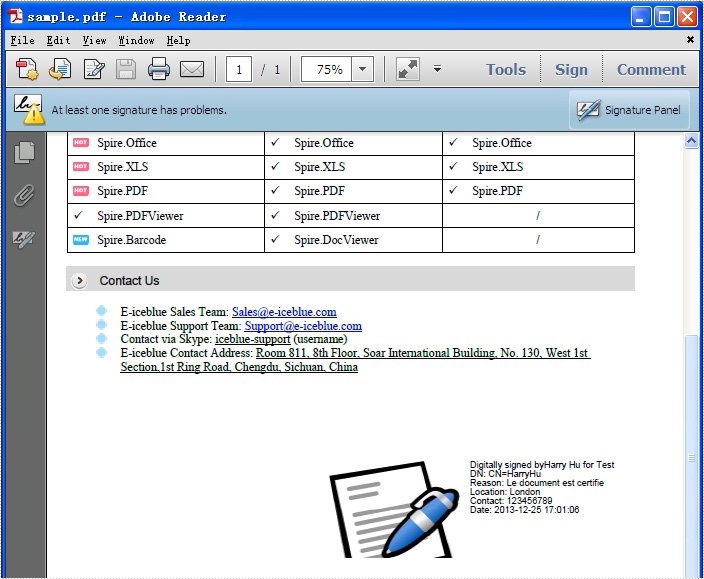Click the Contact Us arrow icon
This screenshot has height=579, width=704.
click(79, 281)
